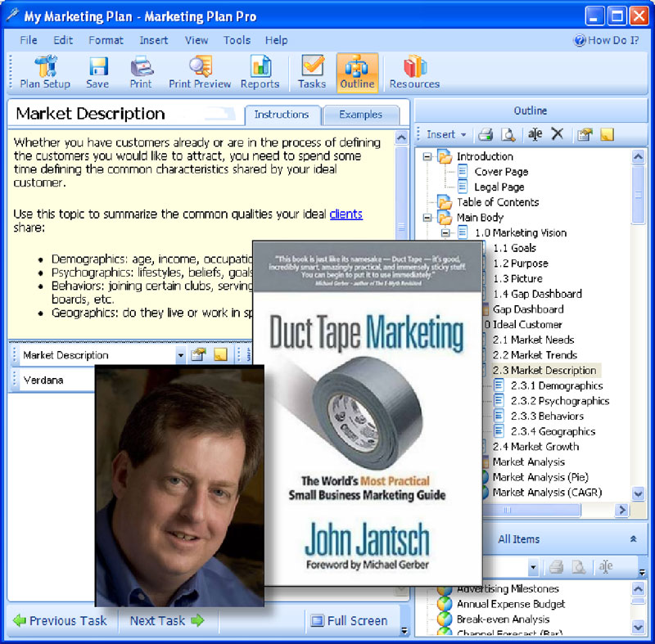Image resolution: width=655 pixels, height=644 pixels.
Task: Select Annual Expense Budget in All Items
Action: point(510,604)
